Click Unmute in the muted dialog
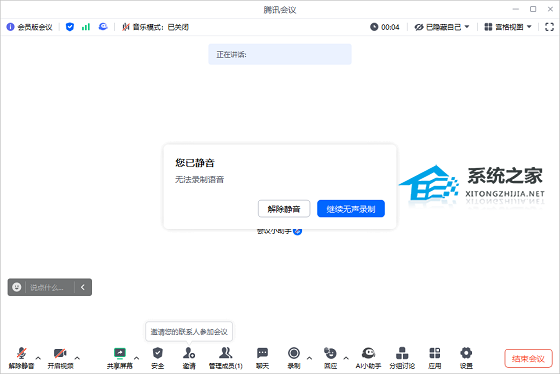This screenshot has width=560, height=374. click(284, 209)
